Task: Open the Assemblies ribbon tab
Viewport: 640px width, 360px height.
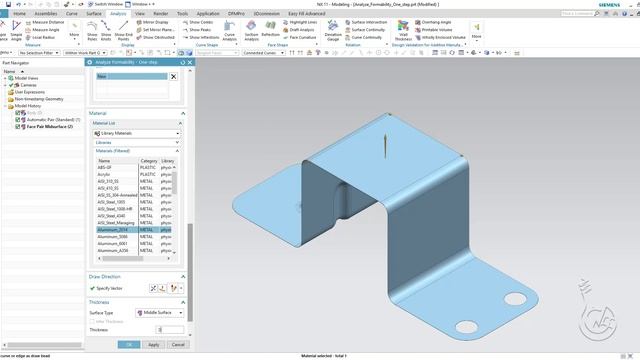Action: click(x=46, y=13)
